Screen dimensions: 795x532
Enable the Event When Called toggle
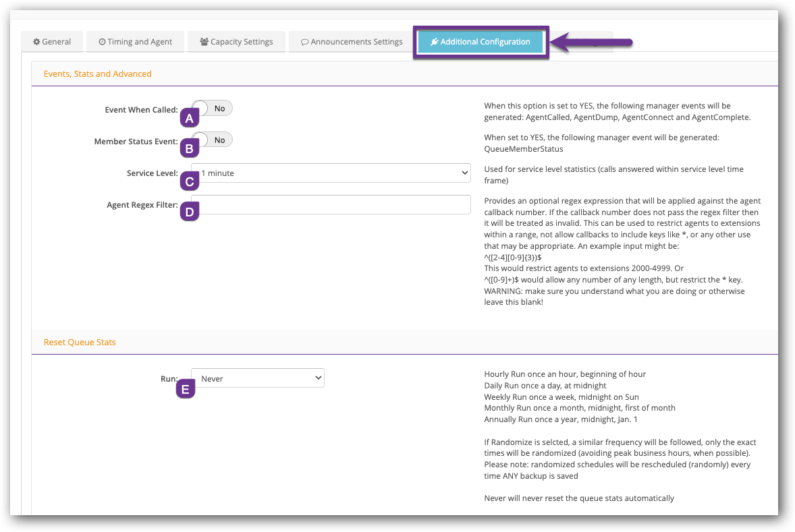click(212, 107)
